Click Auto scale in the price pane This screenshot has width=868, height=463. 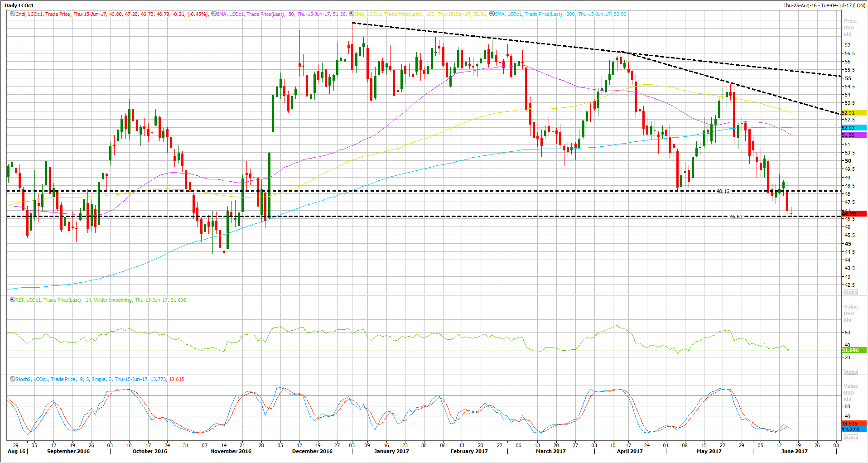click(851, 292)
